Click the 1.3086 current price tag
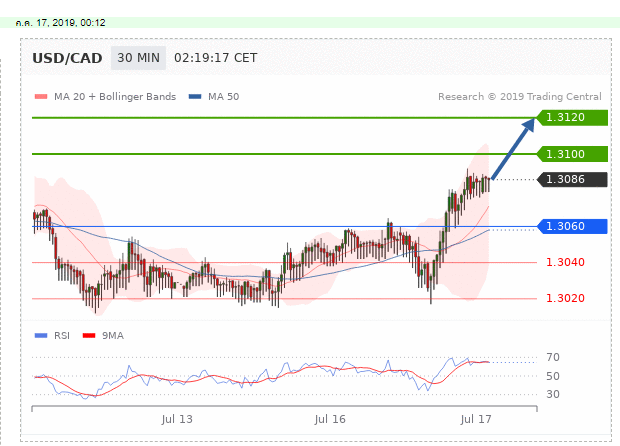 572,180
